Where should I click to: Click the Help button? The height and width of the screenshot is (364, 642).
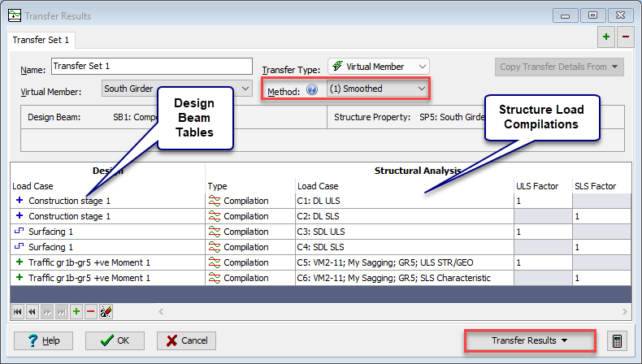(x=43, y=340)
